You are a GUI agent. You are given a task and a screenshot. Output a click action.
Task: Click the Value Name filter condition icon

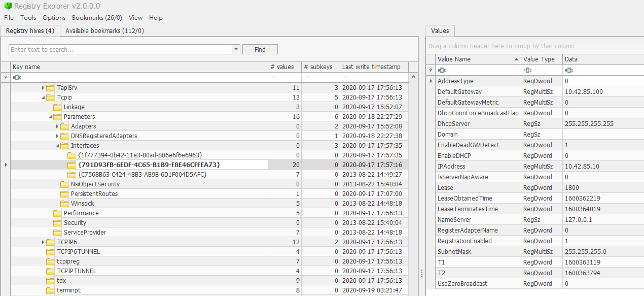pyautogui.click(x=442, y=70)
